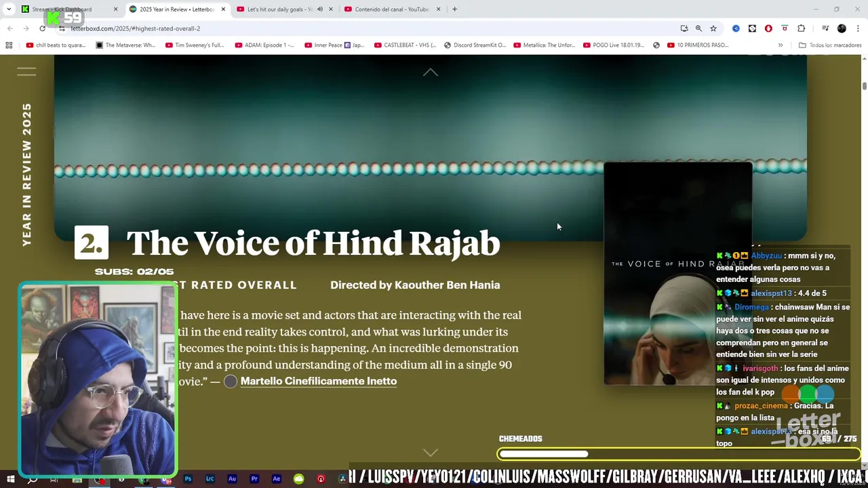The image size is (868, 488).
Task: Open the Windows Start menu
Action: click(10, 479)
